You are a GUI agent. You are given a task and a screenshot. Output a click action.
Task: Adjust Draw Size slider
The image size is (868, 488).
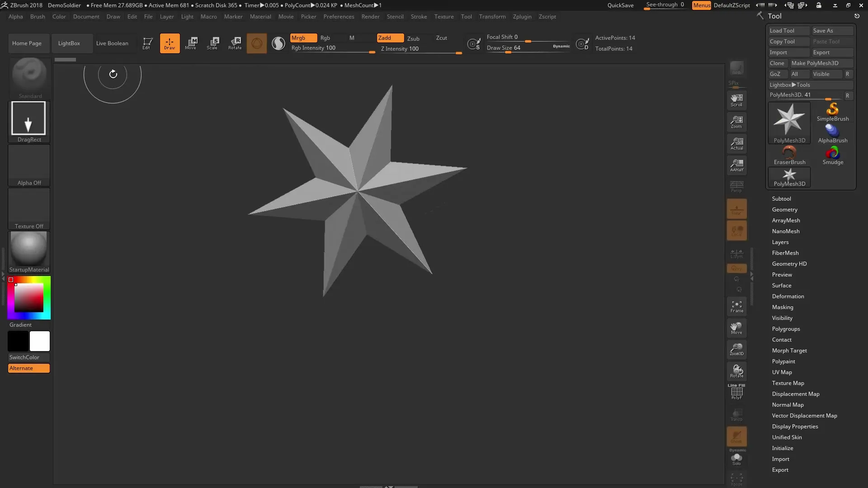click(528, 48)
